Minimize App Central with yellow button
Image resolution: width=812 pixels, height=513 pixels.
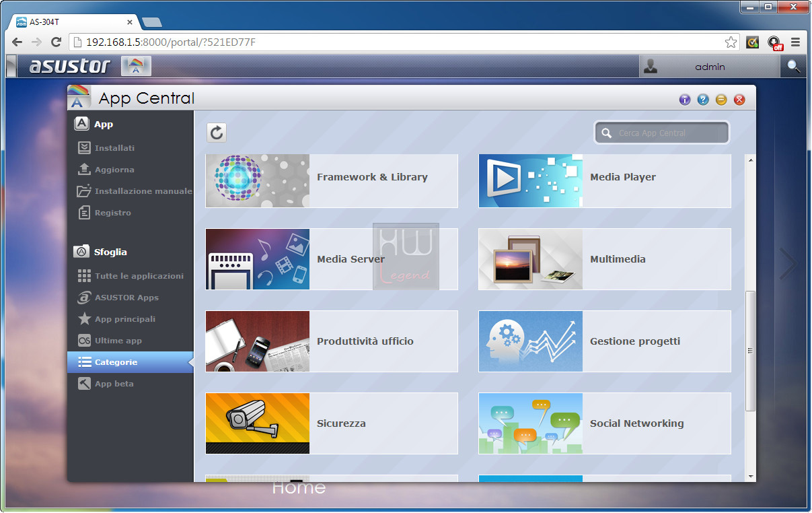click(x=721, y=100)
